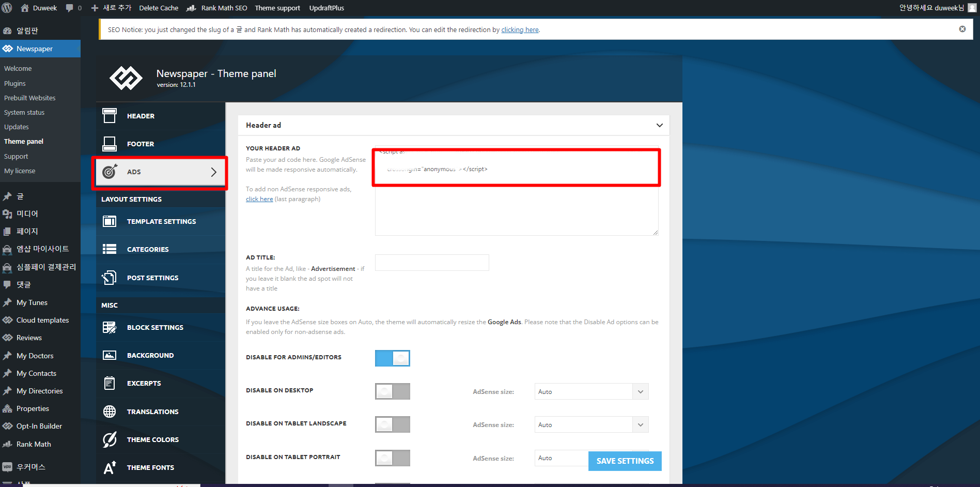The image size is (980, 487).
Task: Click the Excerpts clipboard icon
Action: (110, 383)
